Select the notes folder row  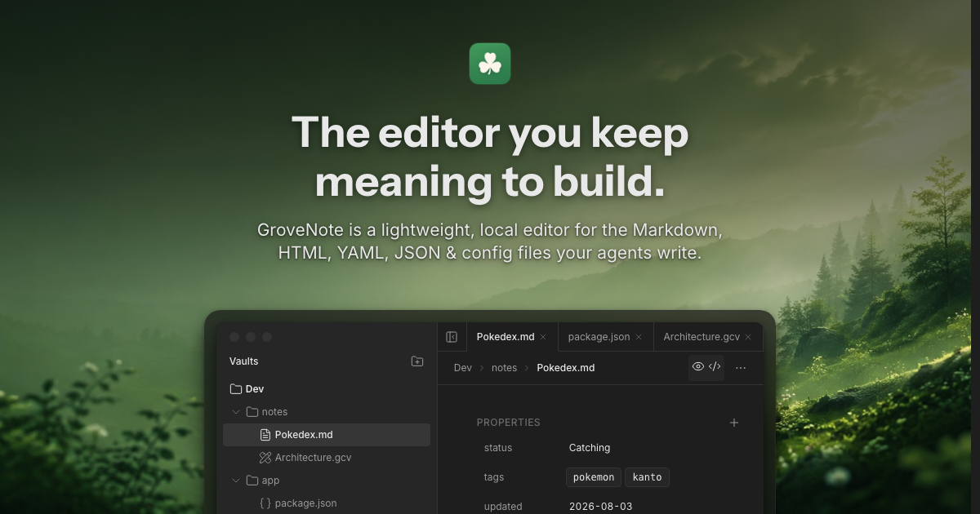(x=327, y=412)
